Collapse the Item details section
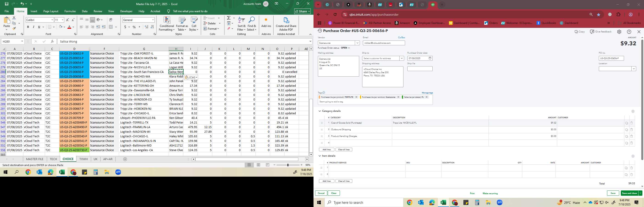The image size is (644, 207). (x=319, y=156)
